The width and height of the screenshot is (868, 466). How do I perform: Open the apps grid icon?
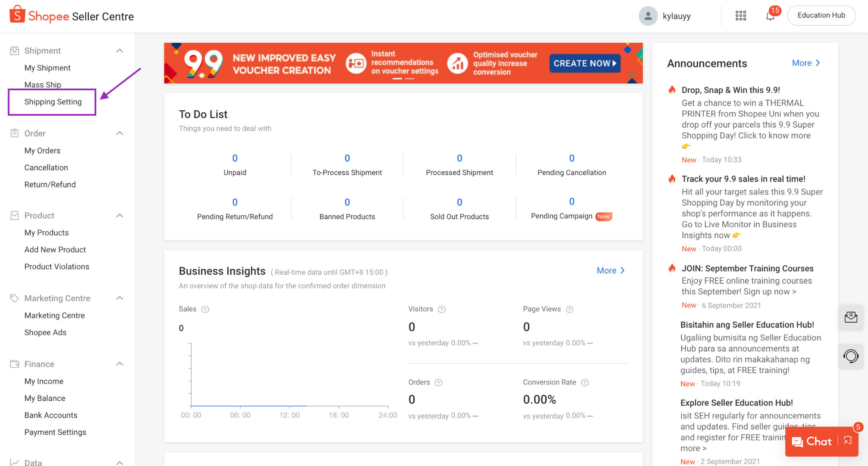click(741, 16)
